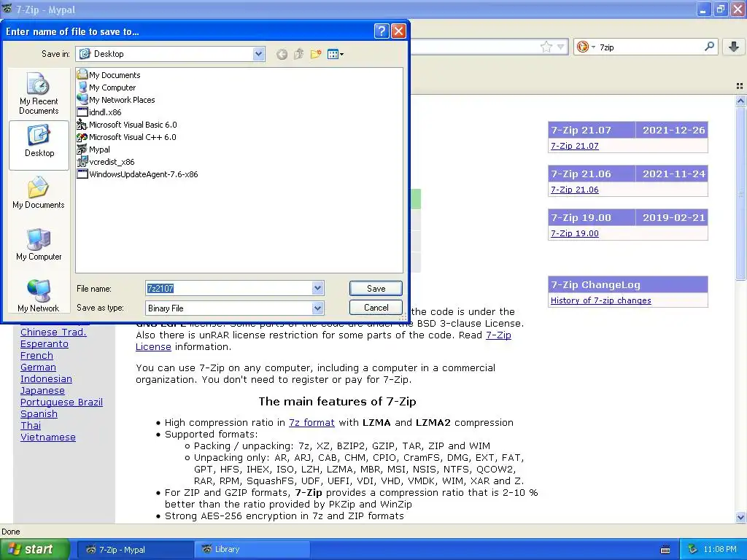Screen dimensions: 747x560
Task: Click page scrollbar up arrow
Action: [x=740, y=101]
